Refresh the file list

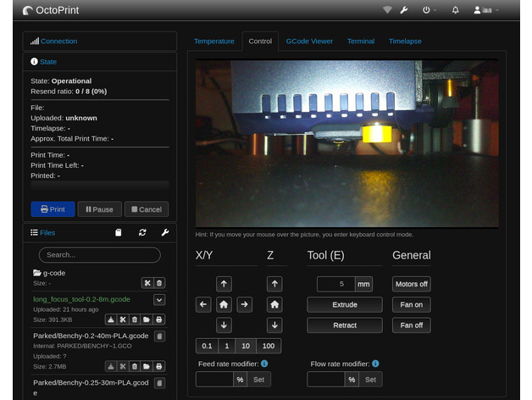point(142,232)
